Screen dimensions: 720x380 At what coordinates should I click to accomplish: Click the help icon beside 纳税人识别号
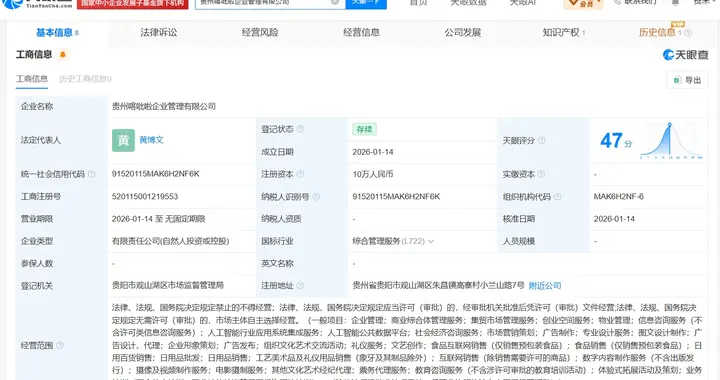[x=316, y=196]
